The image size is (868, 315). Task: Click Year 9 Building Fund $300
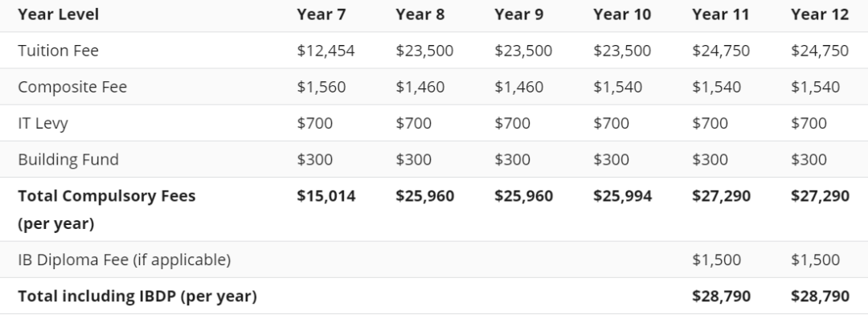[x=512, y=159]
